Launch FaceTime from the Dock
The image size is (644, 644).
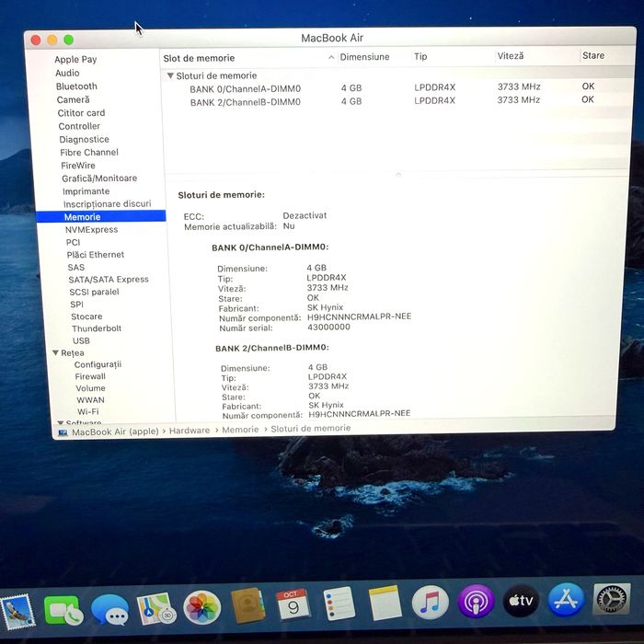(x=63, y=610)
